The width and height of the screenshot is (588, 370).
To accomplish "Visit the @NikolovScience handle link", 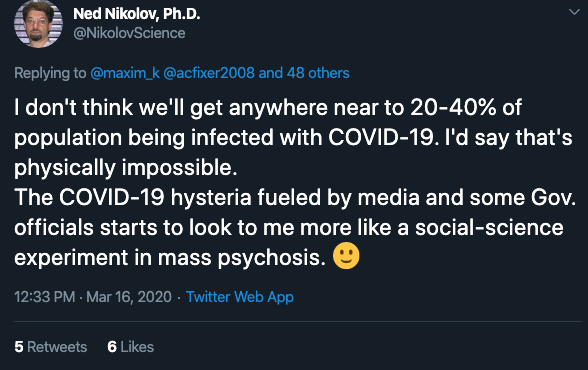I will (x=129, y=33).
